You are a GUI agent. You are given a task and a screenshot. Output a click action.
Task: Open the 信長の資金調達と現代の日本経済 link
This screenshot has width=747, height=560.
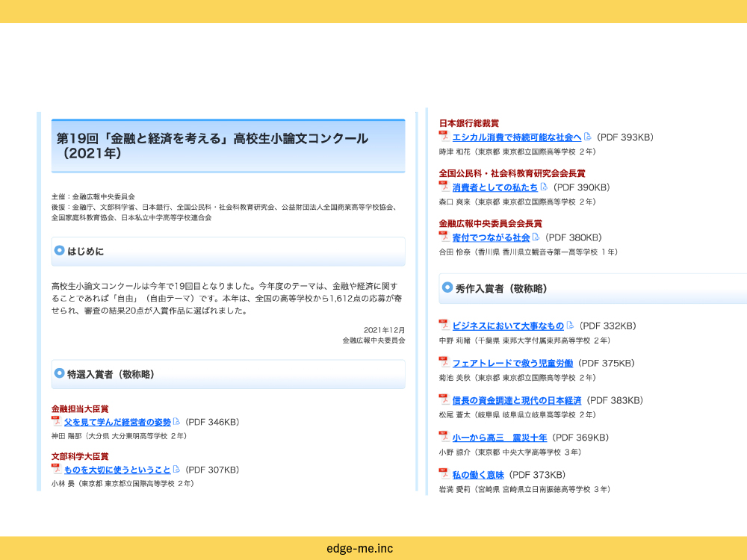516,401
